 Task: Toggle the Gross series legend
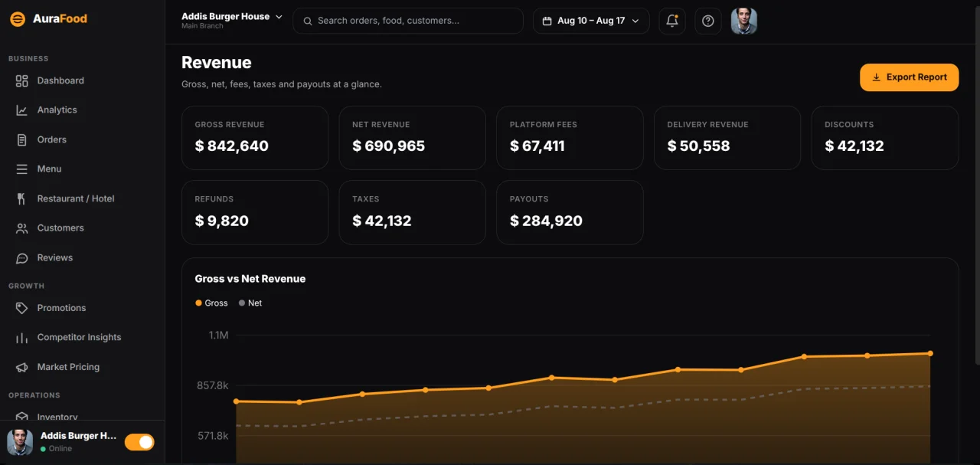[211, 303]
